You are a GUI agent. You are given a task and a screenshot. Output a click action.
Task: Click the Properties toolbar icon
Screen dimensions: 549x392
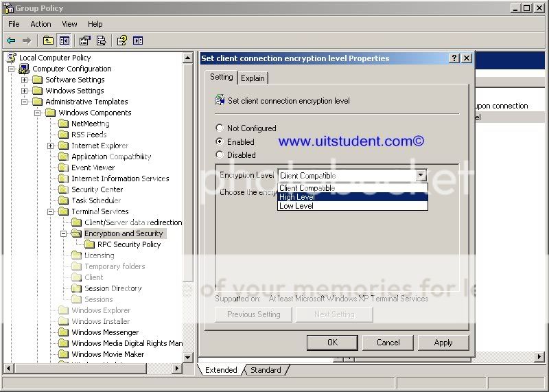click(85, 41)
